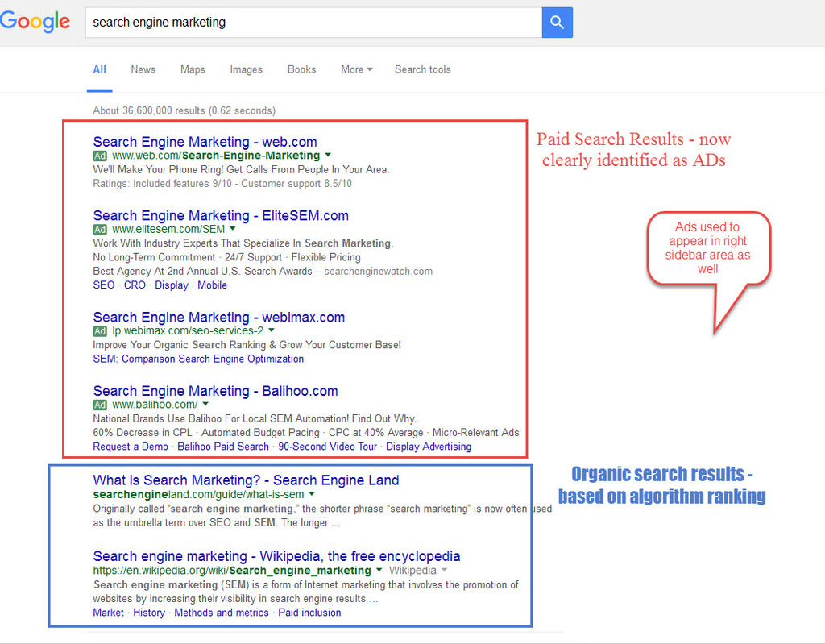Open the Request a Demo sitelink
This screenshot has height=644, width=825.
click(x=131, y=447)
